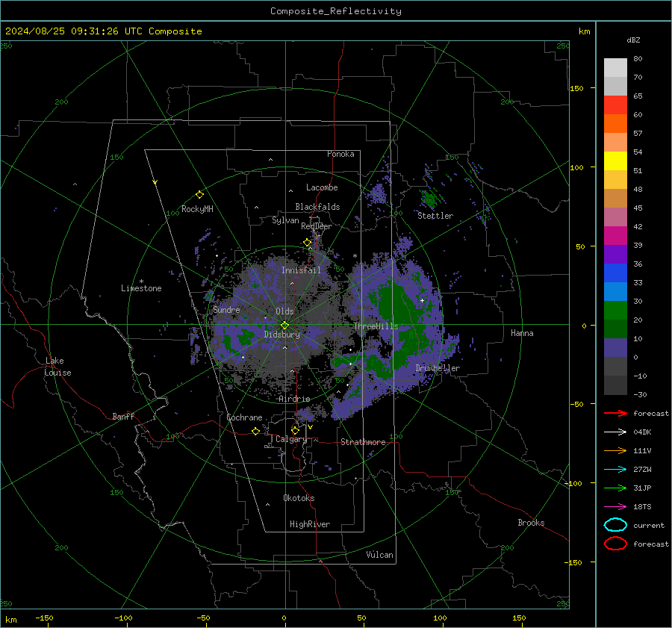Click the Olds label
Image resolution: width=672 pixels, height=628 pixels.
click(284, 311)
